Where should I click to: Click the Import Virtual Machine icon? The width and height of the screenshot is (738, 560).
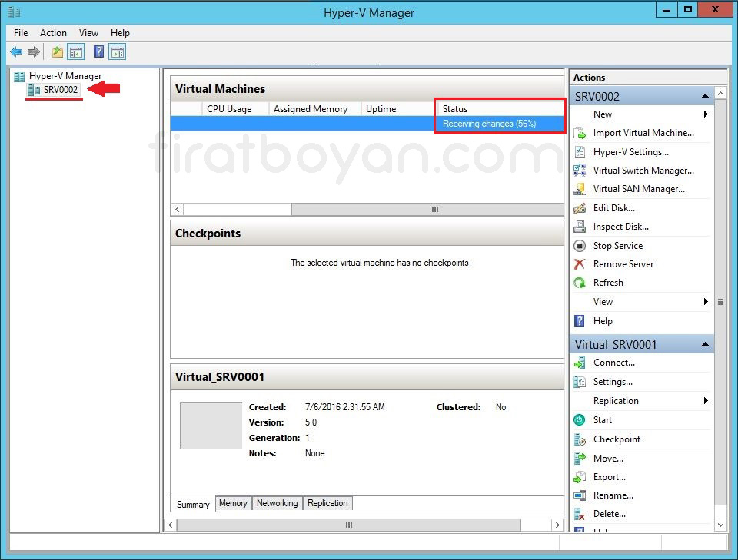pos(580,133)
